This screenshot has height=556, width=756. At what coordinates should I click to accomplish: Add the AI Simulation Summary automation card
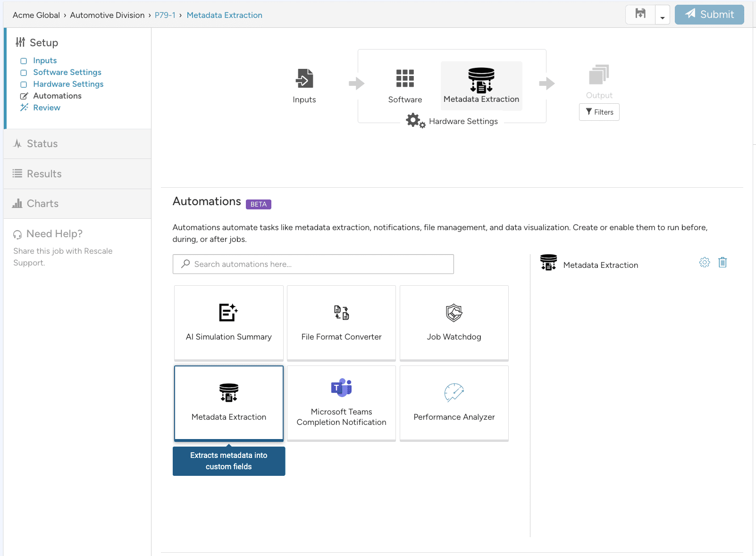coord(229,323)
